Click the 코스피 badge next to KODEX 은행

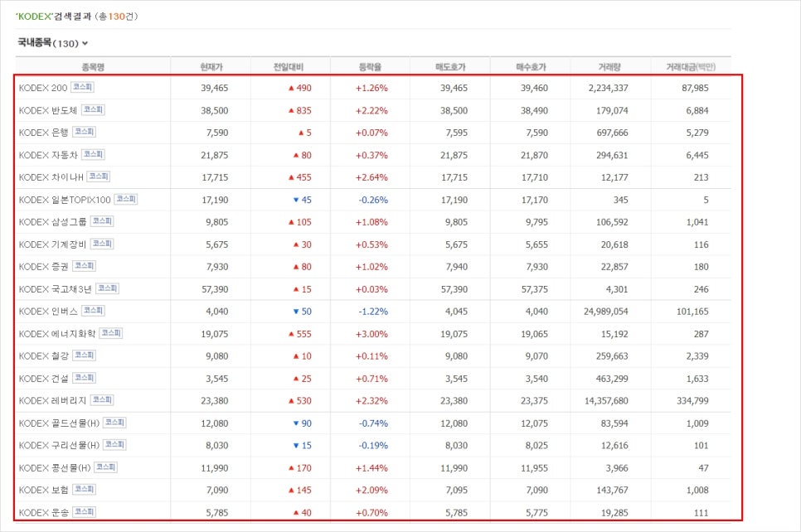85,133
